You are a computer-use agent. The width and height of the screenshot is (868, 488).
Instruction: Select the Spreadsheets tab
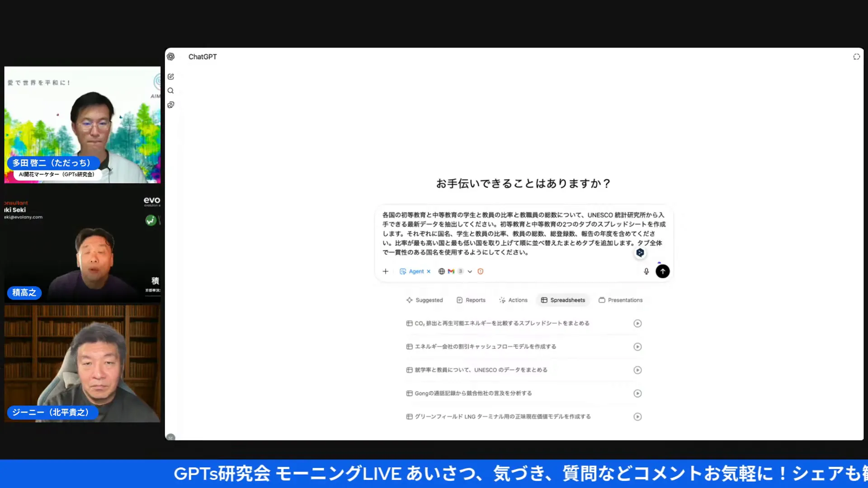[563, 300]
